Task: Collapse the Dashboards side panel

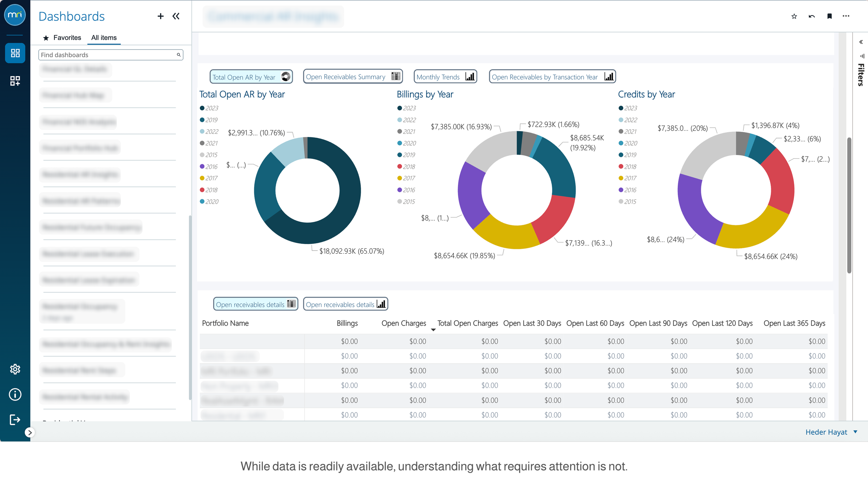Action: pyautogui.click(x=176, y=16)
